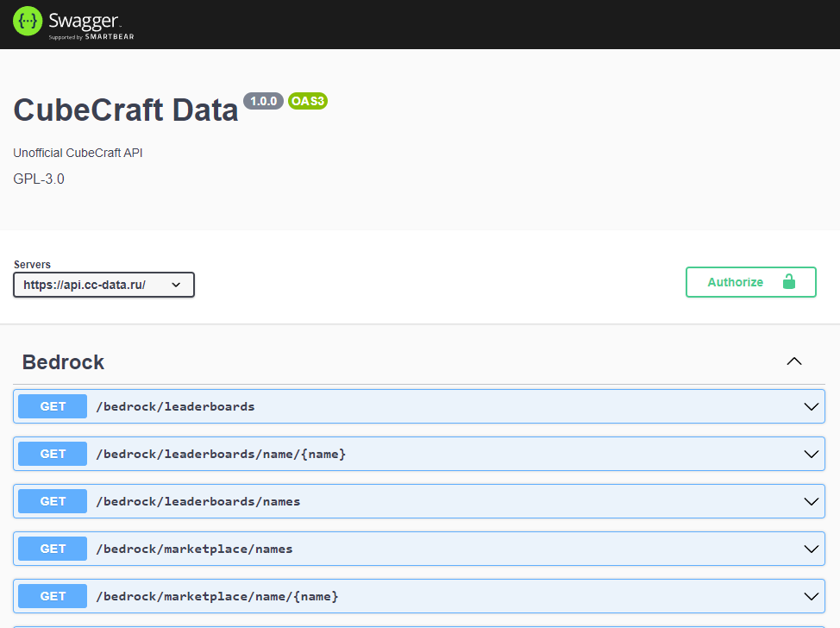
Task: Expand the /bedrock/leaderboards endpoint chevron
Action: click(811, 406)
